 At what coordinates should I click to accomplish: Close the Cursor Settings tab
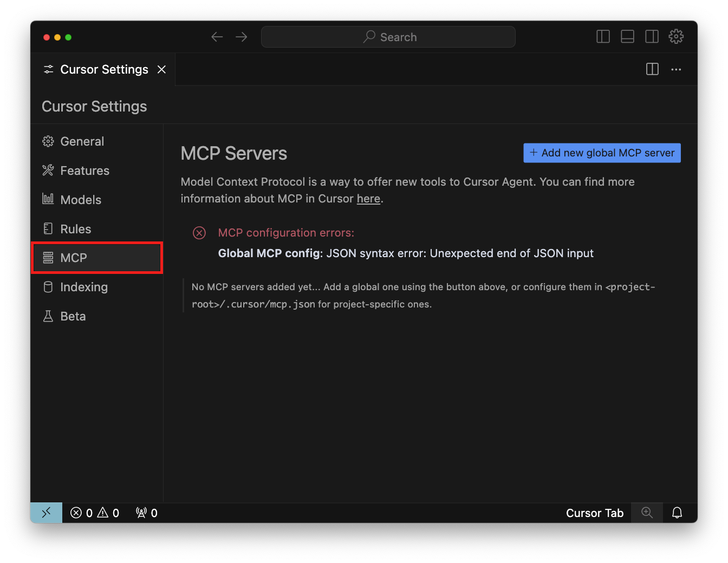[x=161, y=69]
